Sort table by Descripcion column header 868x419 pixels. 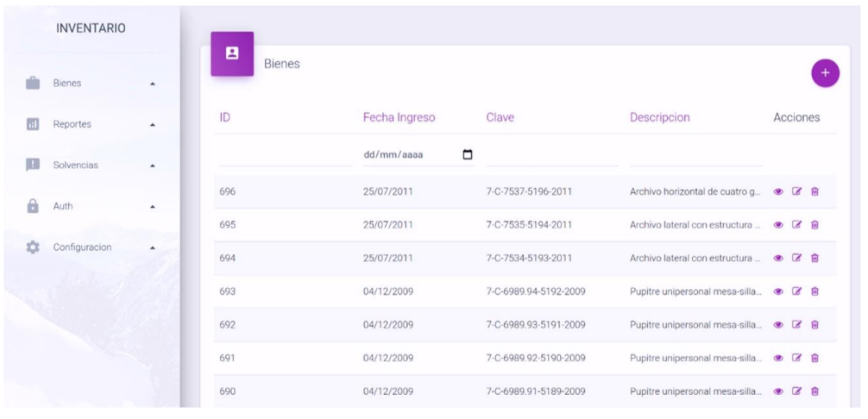[x=660, y=117]
